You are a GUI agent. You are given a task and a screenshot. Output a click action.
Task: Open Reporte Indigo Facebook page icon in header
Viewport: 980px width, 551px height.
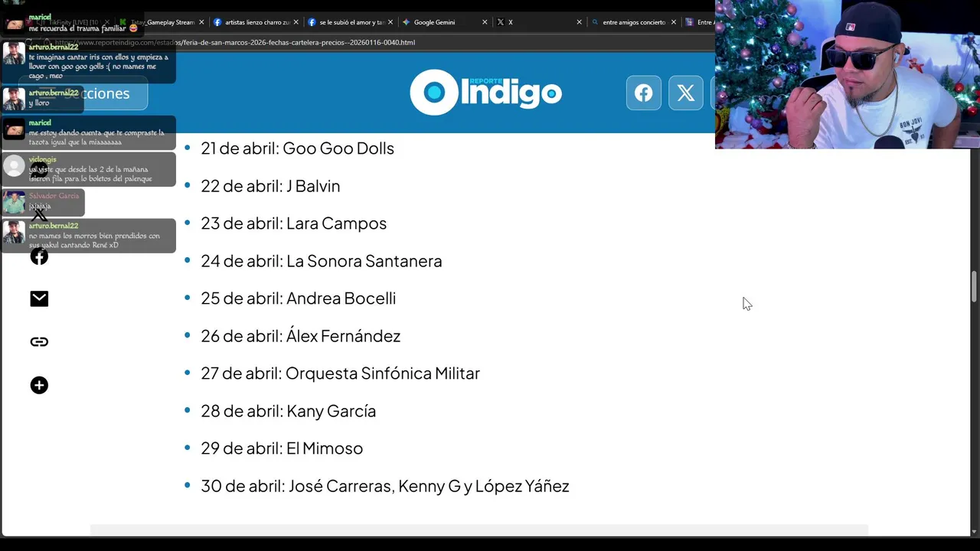[x=644, y=93]
